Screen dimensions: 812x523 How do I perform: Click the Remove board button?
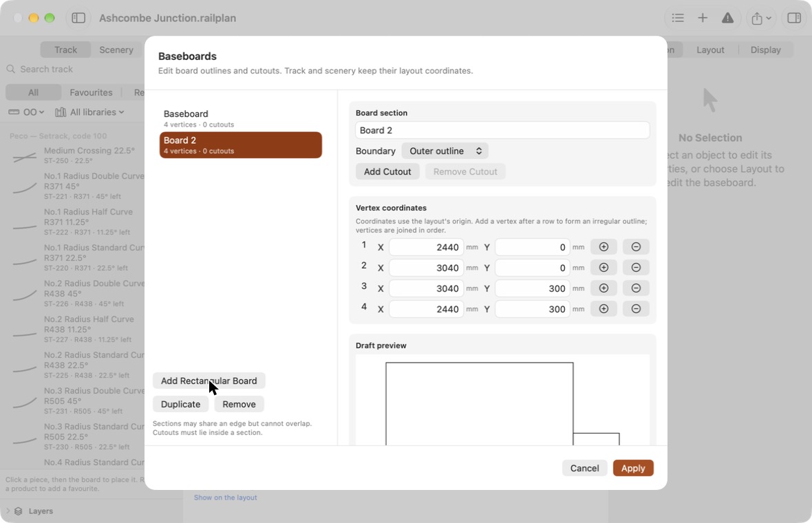coord(239,405)
